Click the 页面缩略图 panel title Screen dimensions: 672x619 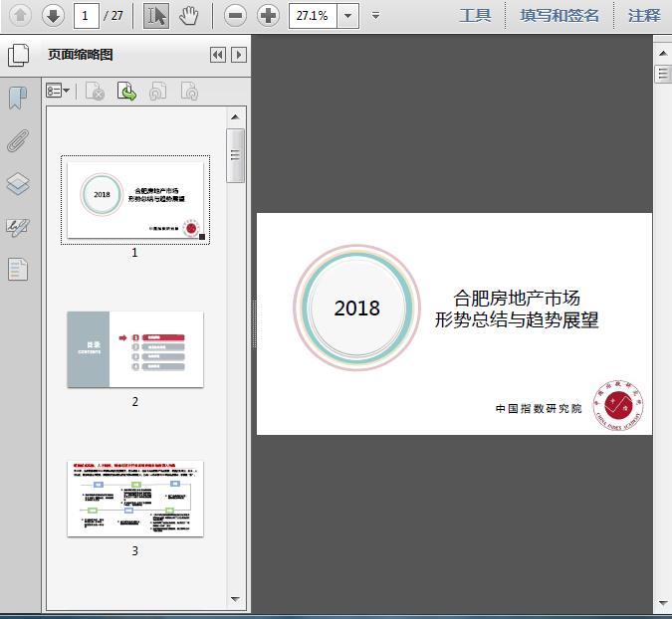click(81, 55)
